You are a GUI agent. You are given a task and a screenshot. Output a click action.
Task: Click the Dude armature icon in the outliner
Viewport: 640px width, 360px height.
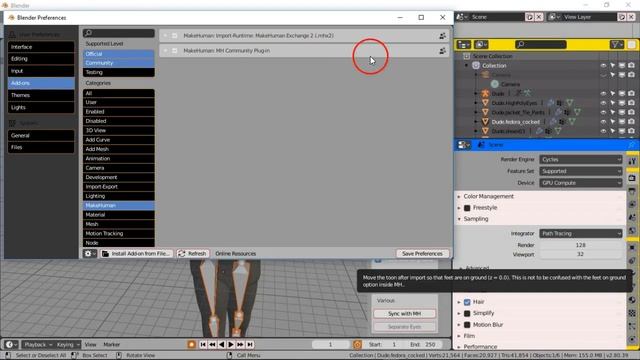[x=485, y=93]
